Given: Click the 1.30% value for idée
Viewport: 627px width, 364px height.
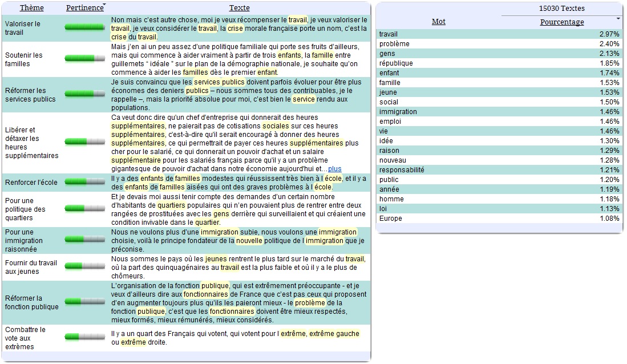Looking at the screenshot, I should (x=609, y=141).
